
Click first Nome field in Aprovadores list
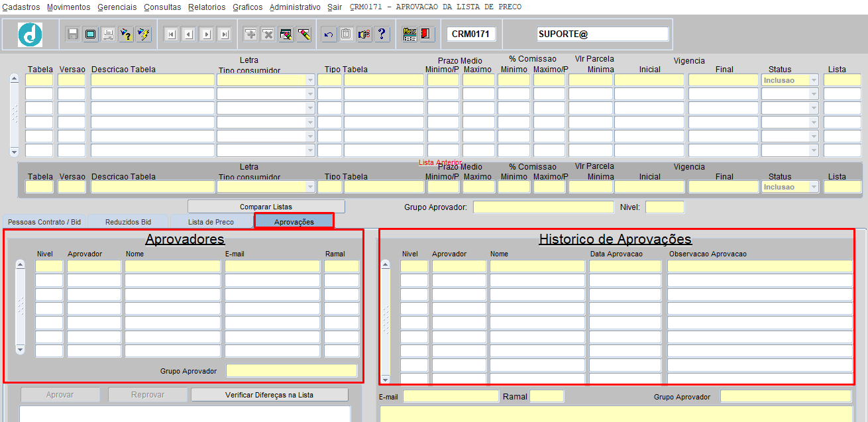(172, 266)
